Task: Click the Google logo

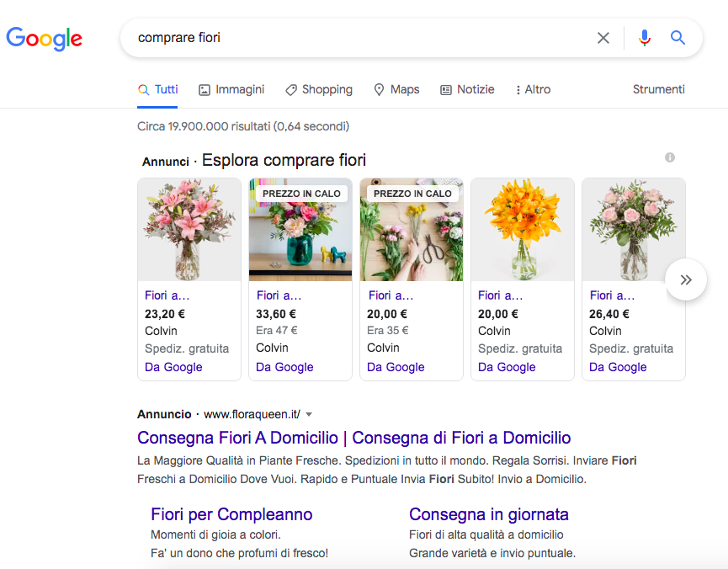Action: 44,39
